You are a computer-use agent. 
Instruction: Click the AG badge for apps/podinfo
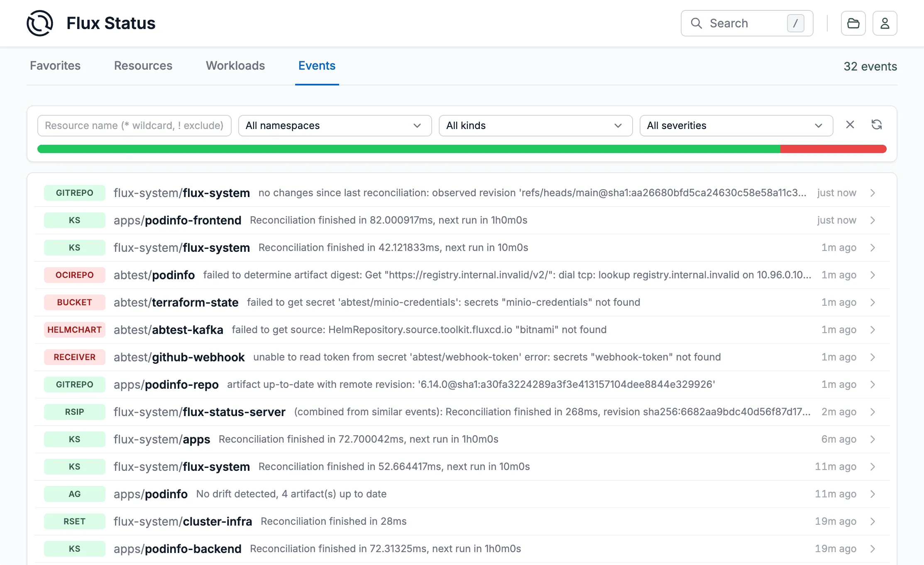pos(75,494)
